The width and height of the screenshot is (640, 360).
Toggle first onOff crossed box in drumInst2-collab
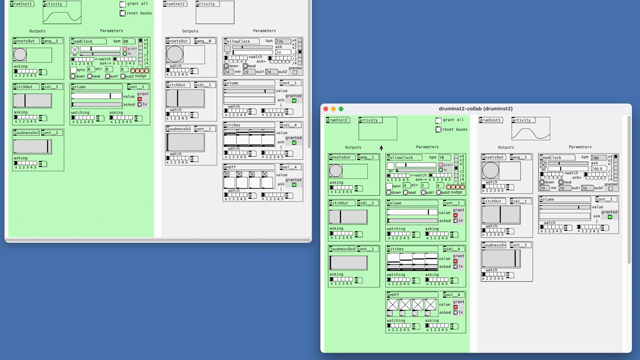(393, 304)
